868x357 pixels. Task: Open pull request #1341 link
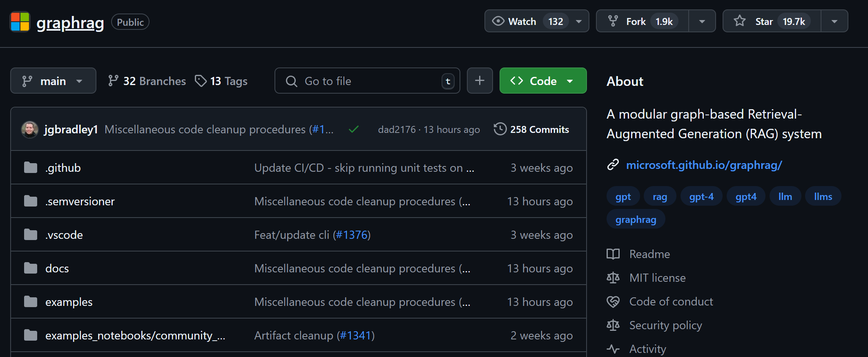tap(356, 336)
